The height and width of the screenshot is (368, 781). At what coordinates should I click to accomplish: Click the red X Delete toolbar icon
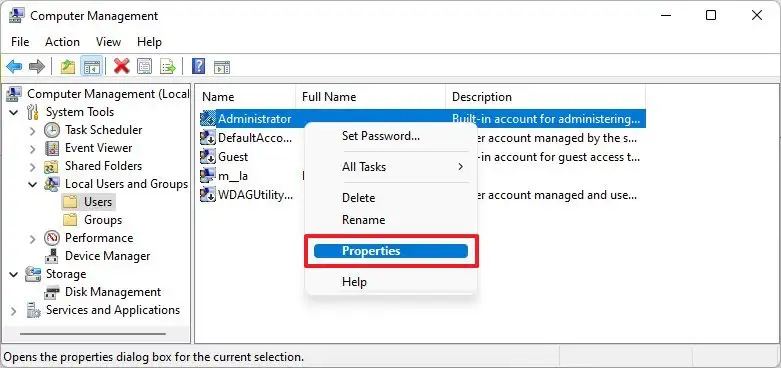(x=122, y=66)
